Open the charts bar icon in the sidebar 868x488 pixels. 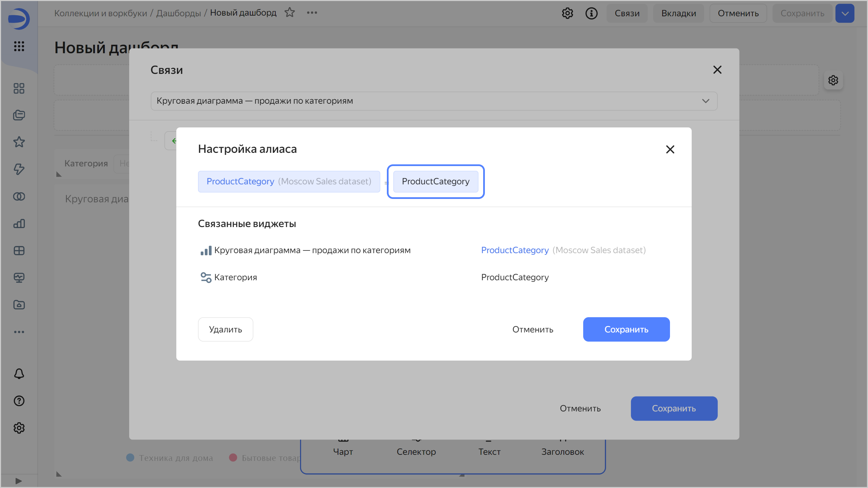click(x=19, y=224)
